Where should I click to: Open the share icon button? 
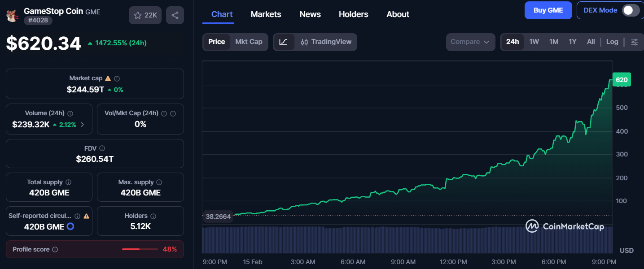point(175,15)
